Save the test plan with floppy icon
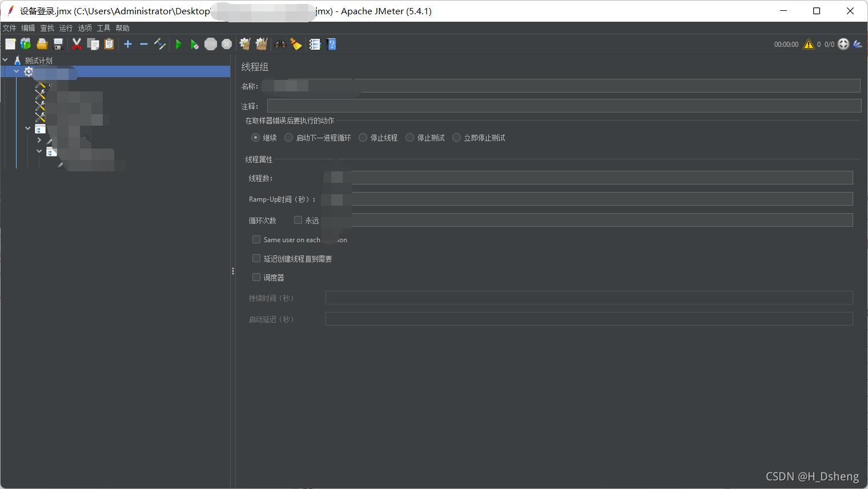 58,44
